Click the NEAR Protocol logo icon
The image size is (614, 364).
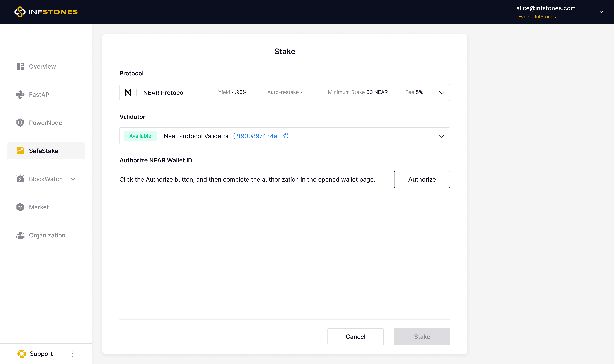(x=128, y=92)
